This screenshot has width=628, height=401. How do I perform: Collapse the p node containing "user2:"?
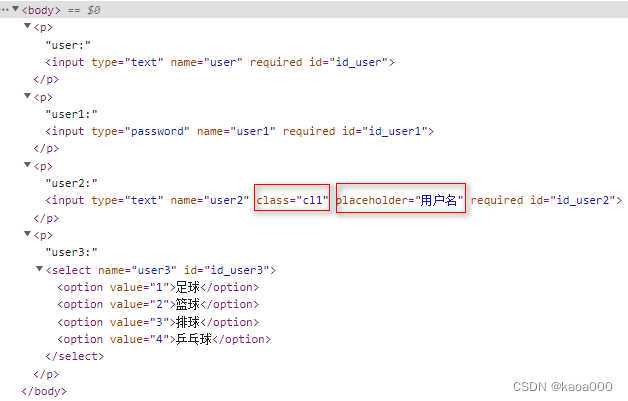27,165
